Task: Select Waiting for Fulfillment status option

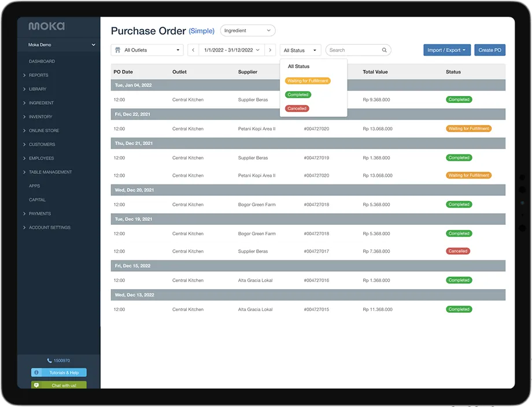Action: (308, 80)
